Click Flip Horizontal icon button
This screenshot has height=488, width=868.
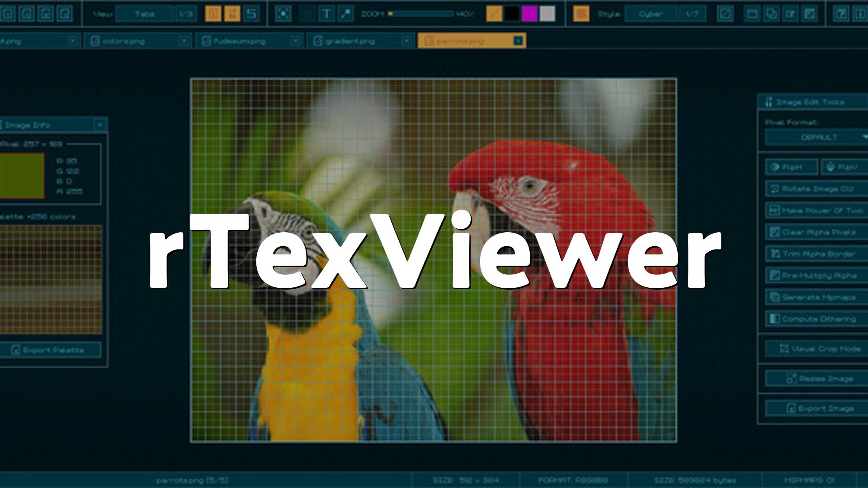pos(791,167)
